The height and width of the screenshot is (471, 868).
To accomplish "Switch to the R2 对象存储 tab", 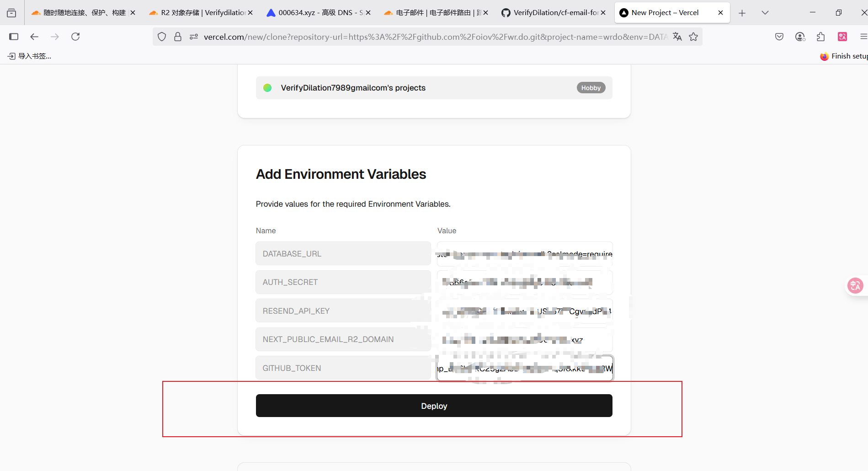I will pyautogui.click(x=200, y=13).
